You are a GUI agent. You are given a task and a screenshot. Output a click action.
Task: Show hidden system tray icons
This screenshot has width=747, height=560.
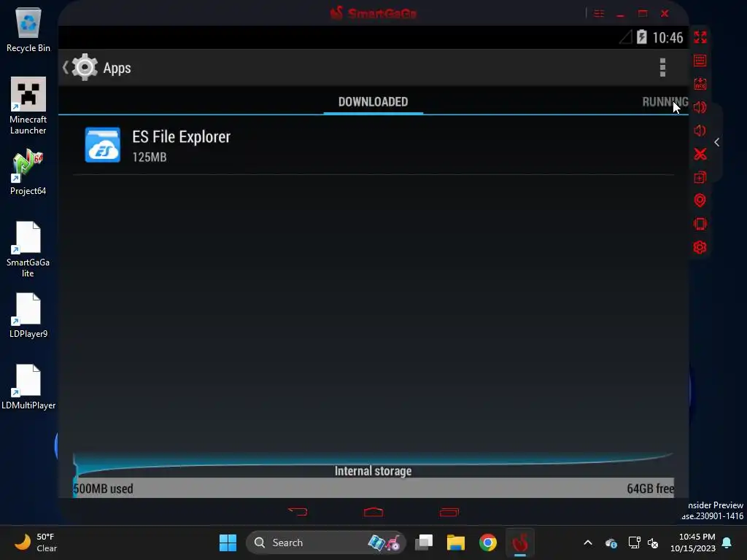588,542
